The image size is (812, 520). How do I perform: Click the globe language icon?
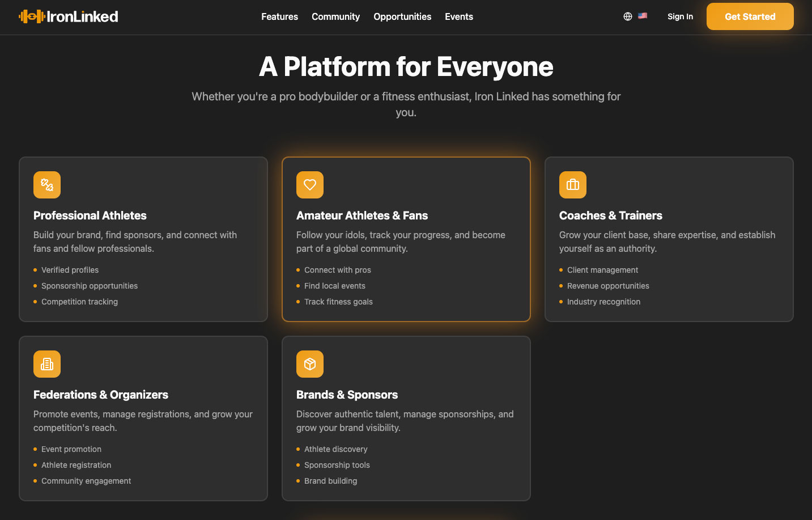click(x=628, y=16)
